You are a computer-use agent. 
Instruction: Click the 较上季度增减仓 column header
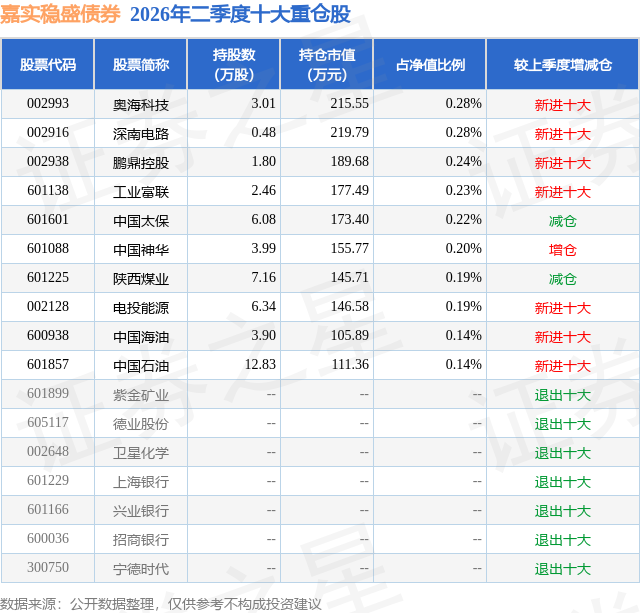563,64
